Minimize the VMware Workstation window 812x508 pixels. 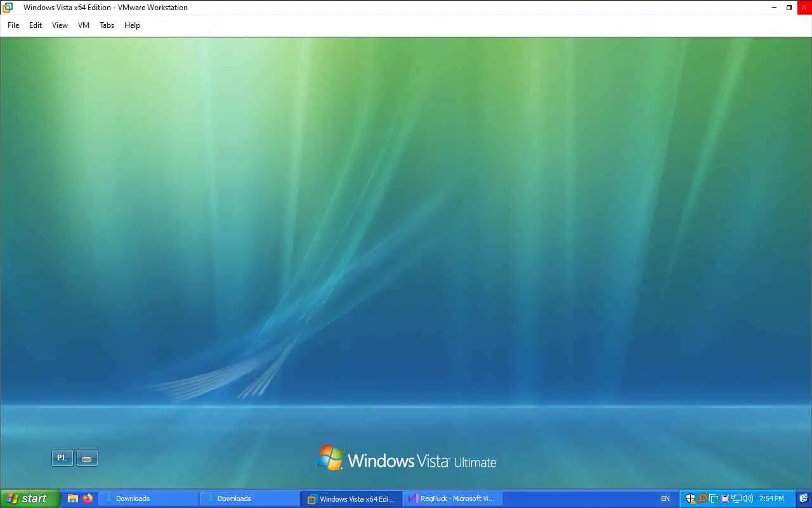(x=775, y=8)
